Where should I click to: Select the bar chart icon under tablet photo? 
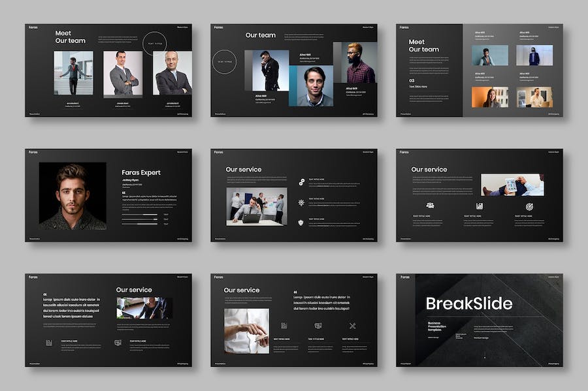tap(480, 206)
